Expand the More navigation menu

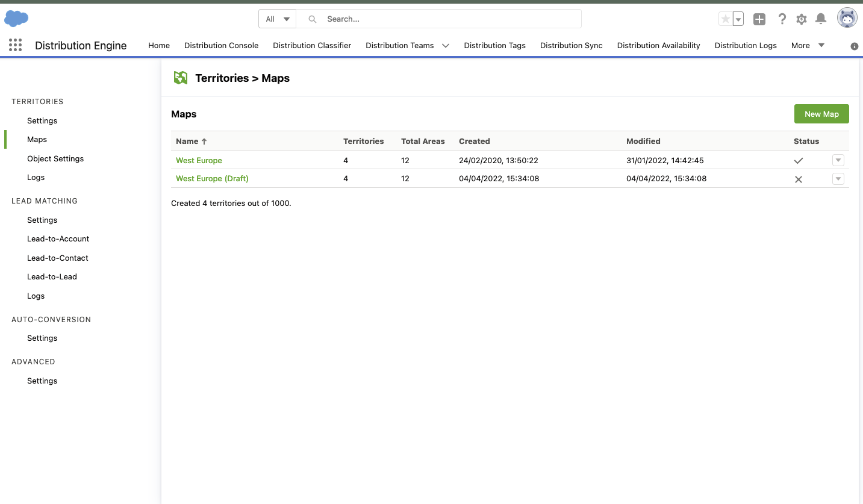[x=808, y=45]
